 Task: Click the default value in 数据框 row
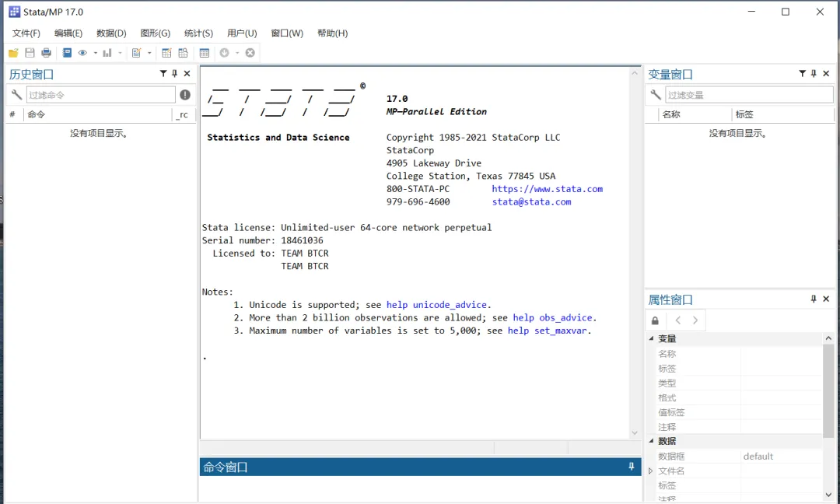758,456
